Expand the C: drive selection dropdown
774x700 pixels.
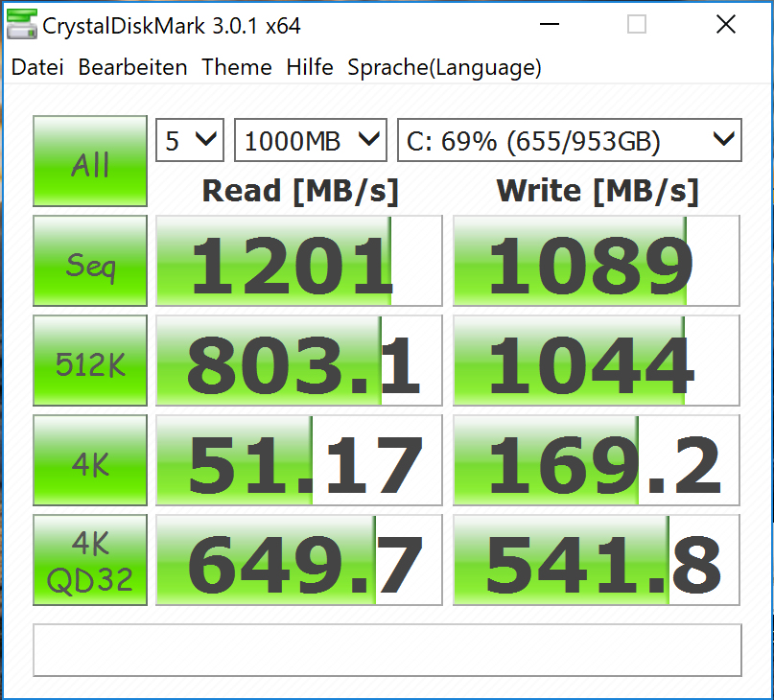(x=570, y=140)
